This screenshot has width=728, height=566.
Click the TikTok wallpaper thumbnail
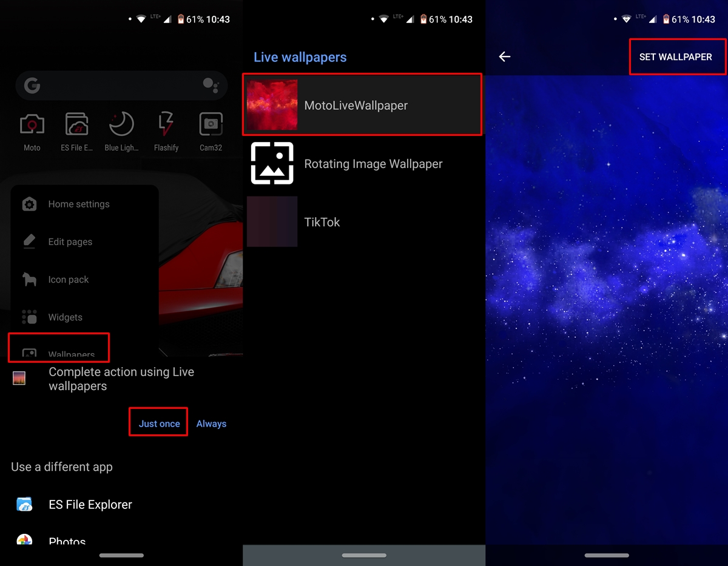click(272, 221)
